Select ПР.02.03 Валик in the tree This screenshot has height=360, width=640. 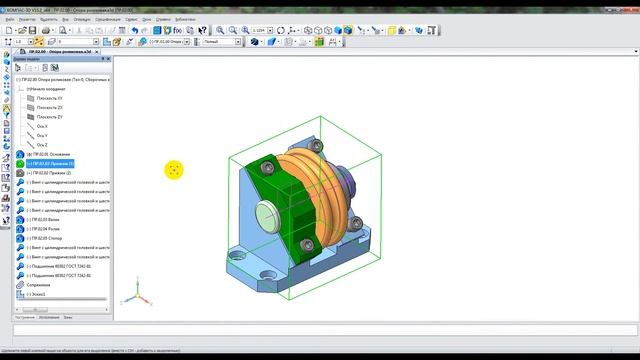[x=43, y=220]
